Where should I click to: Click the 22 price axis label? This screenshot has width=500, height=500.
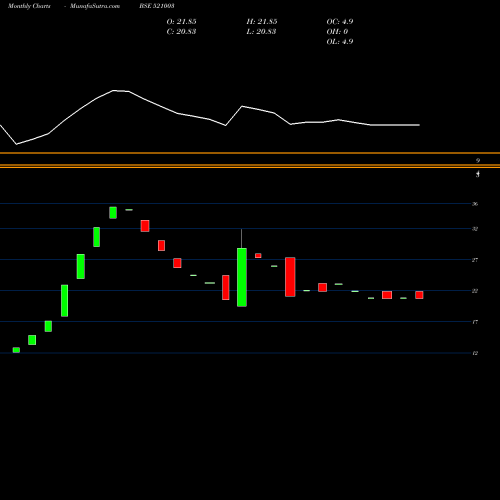(475, 291)
